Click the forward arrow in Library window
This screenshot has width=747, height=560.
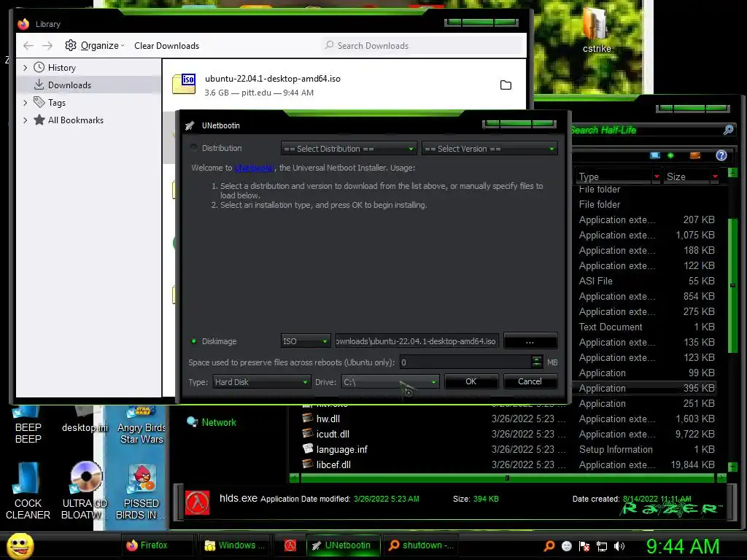click(x=47, y=46)
